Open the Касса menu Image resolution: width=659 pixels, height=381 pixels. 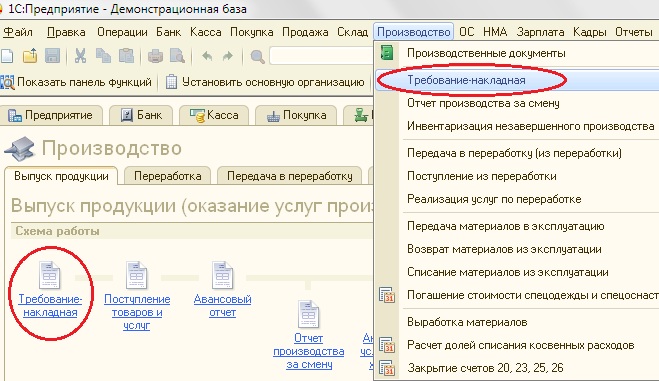(x=206, y=32)
